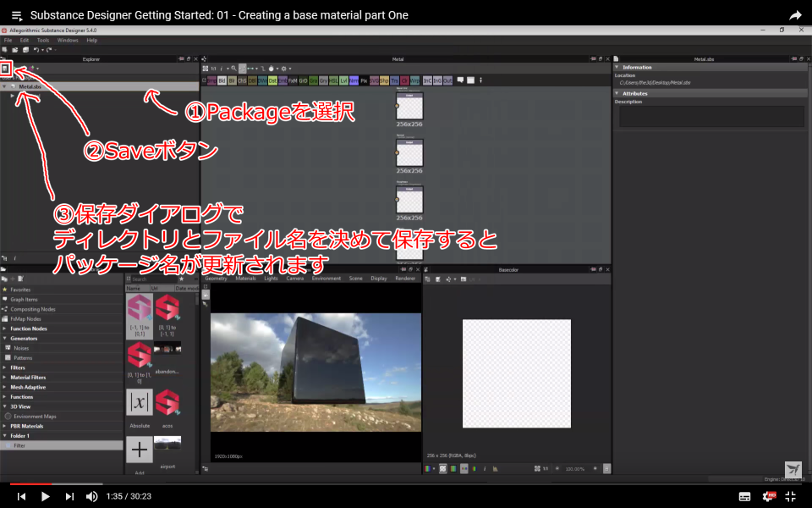Play the YouTube video
Viewport: 812px width, 508px height.
click(x=45, y=497)
